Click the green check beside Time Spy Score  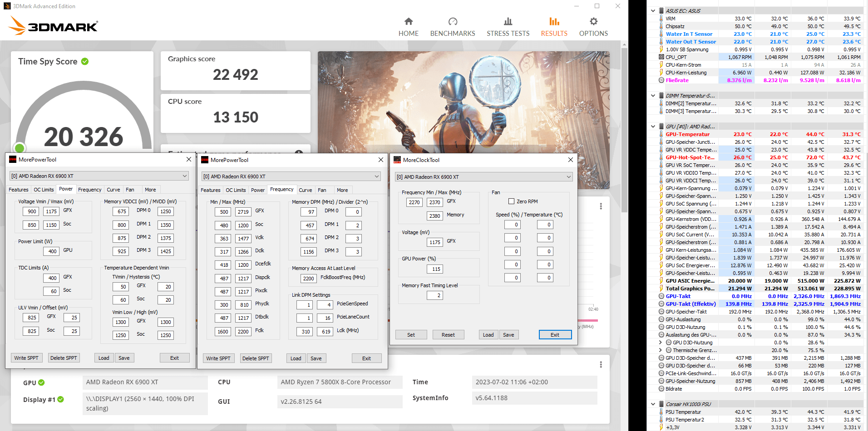[x=85, y=61]
